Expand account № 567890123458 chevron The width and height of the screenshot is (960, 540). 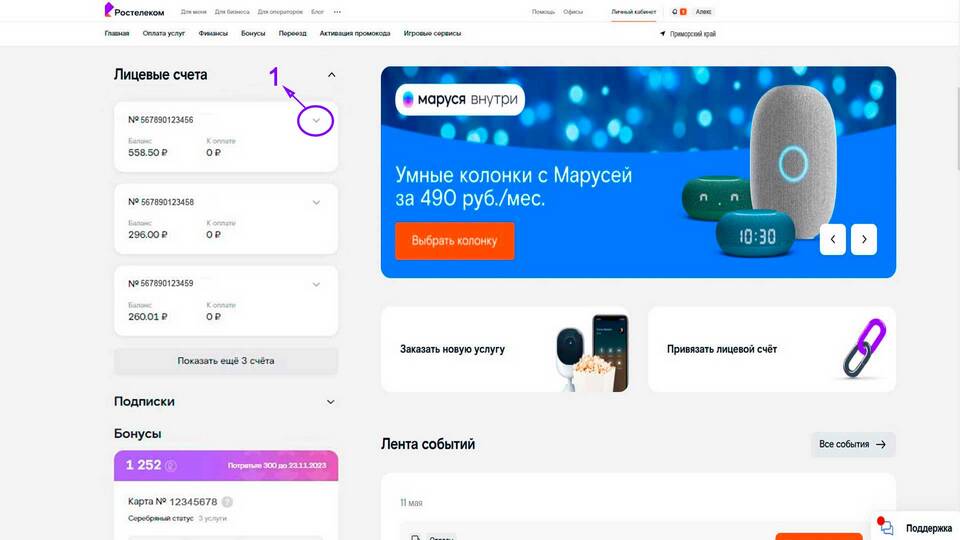316,203
